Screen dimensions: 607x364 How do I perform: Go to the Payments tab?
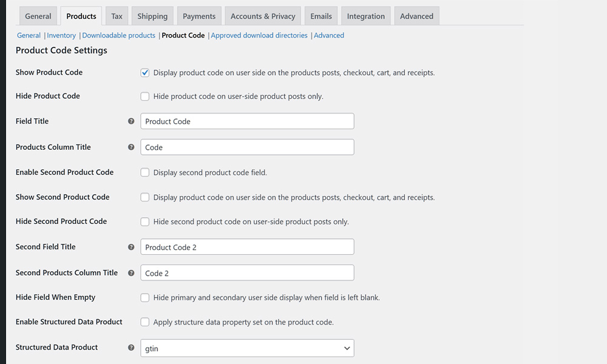[x=199, y=16]
